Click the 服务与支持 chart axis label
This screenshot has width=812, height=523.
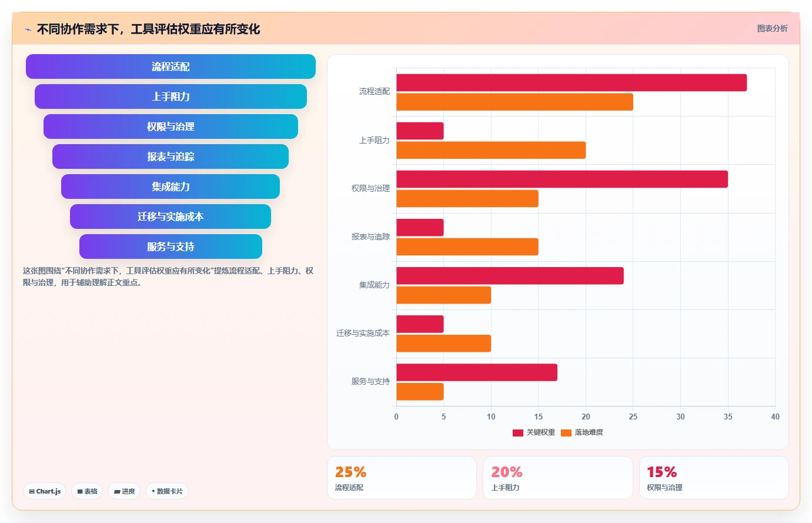click(x=370, y=382)
